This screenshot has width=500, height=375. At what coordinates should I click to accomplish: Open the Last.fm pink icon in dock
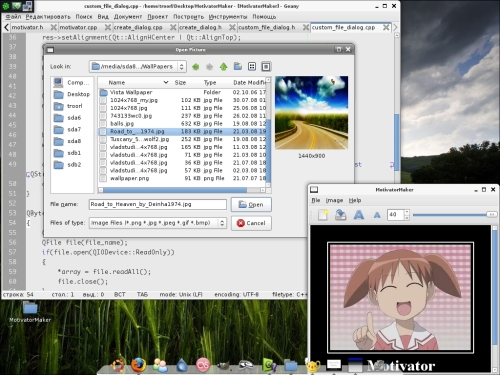203,365
